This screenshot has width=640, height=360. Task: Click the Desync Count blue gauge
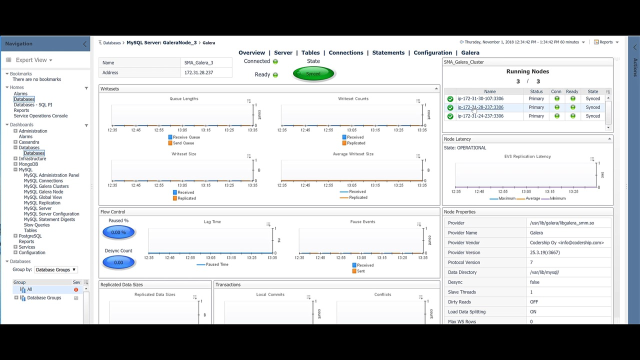click(x=118, y=262)
